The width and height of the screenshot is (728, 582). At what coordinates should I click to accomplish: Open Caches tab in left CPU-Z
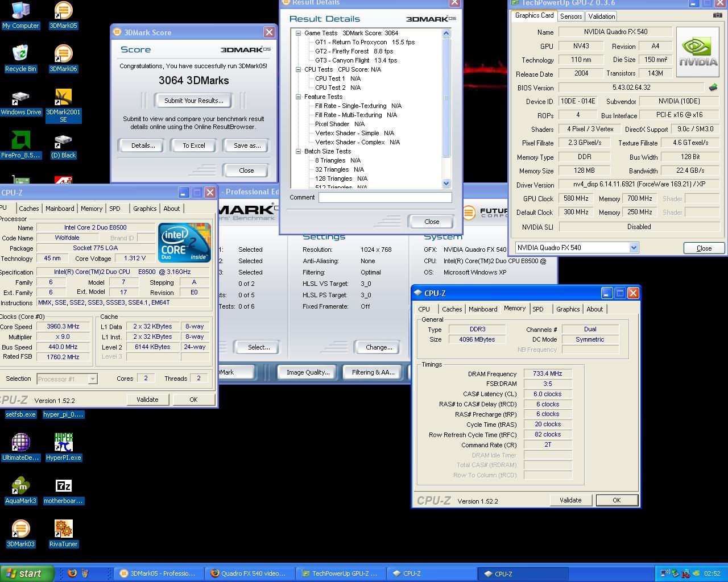click(x=29, y=209)
